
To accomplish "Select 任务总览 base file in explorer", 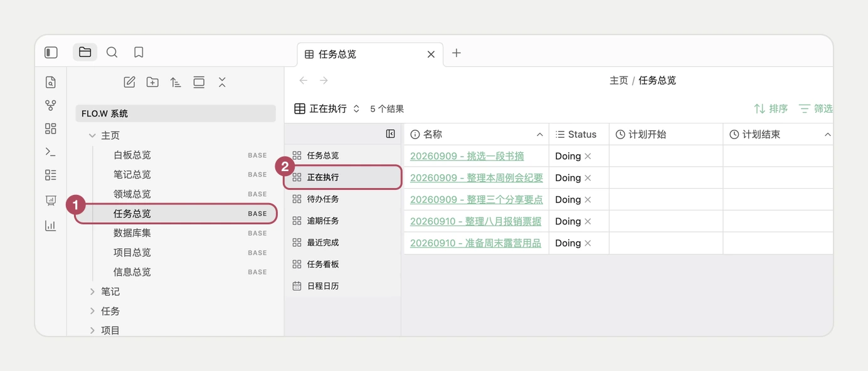I will coord(175,214).
